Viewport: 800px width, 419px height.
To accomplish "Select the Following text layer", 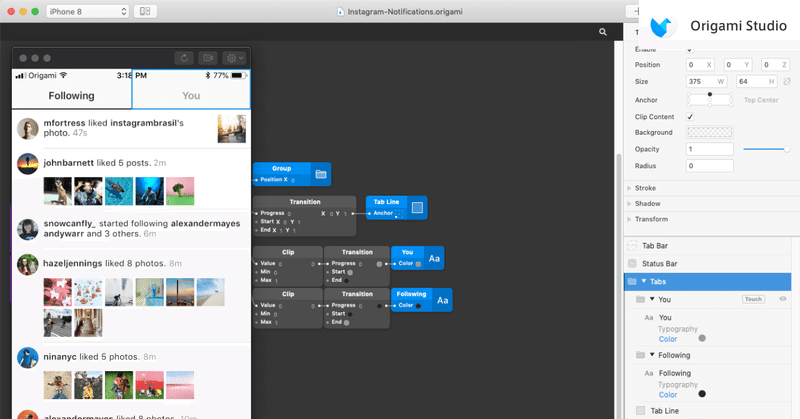I will 674,373.
